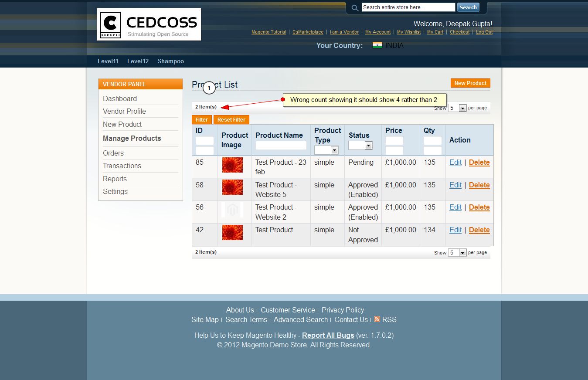Open CsMarketplace link
Screen dimensions: 588x380
[x=308, y=32]
